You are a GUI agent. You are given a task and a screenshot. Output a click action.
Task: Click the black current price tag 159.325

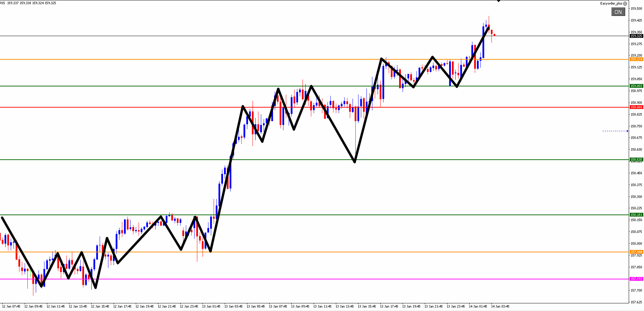point(636,36)
